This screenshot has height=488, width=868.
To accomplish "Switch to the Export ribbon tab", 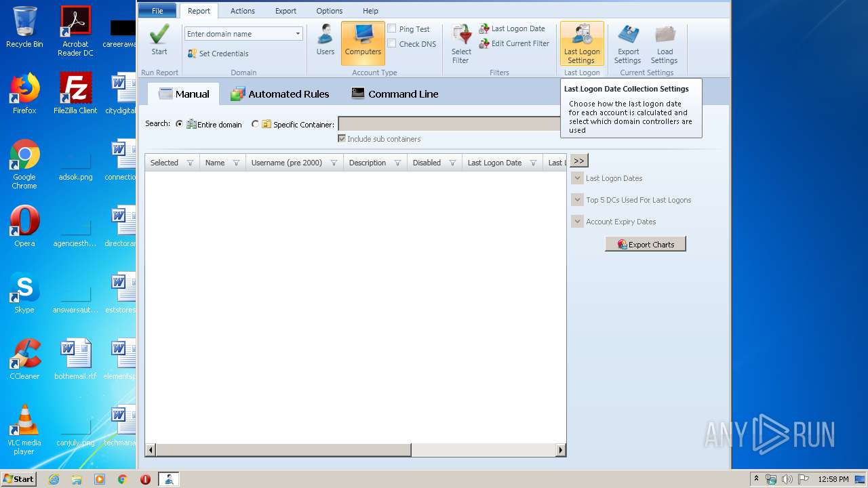I will pyautogui.click(x=285, y=11).
